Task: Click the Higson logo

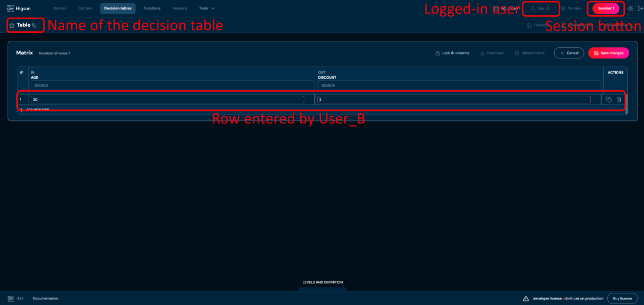Action: (19, 9)
